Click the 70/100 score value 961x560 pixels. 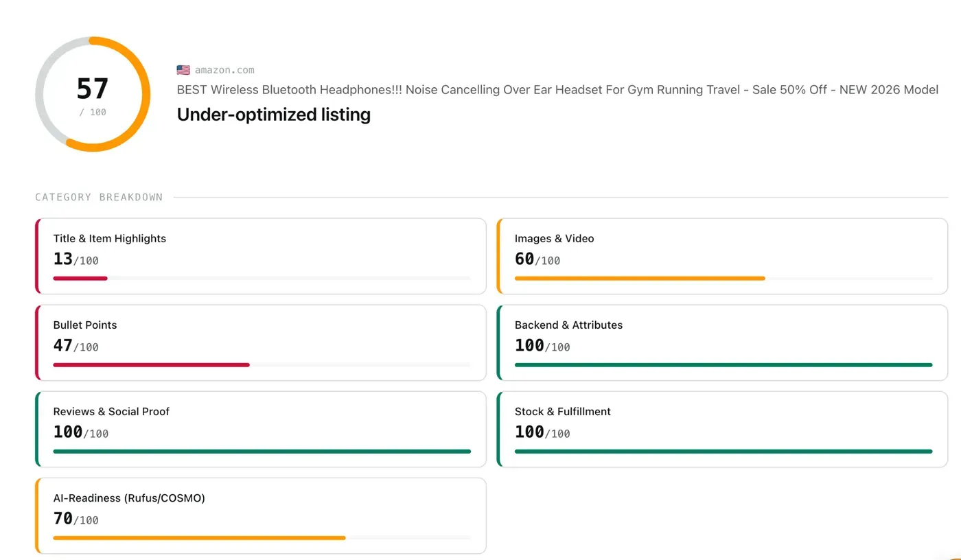coord(76,519)
